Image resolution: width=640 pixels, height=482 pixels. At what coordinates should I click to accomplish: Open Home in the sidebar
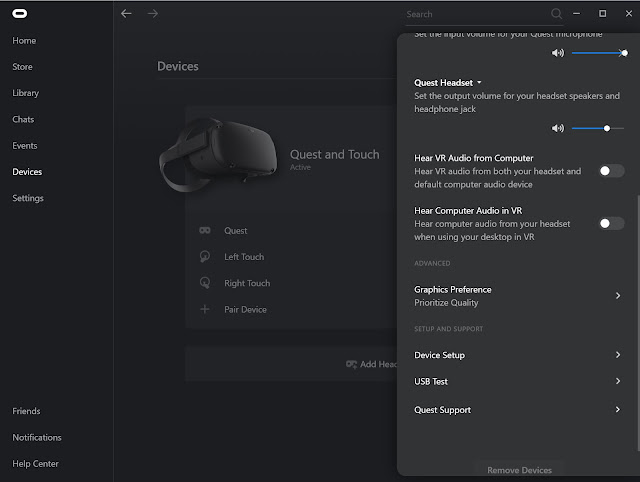pos(24,40)
